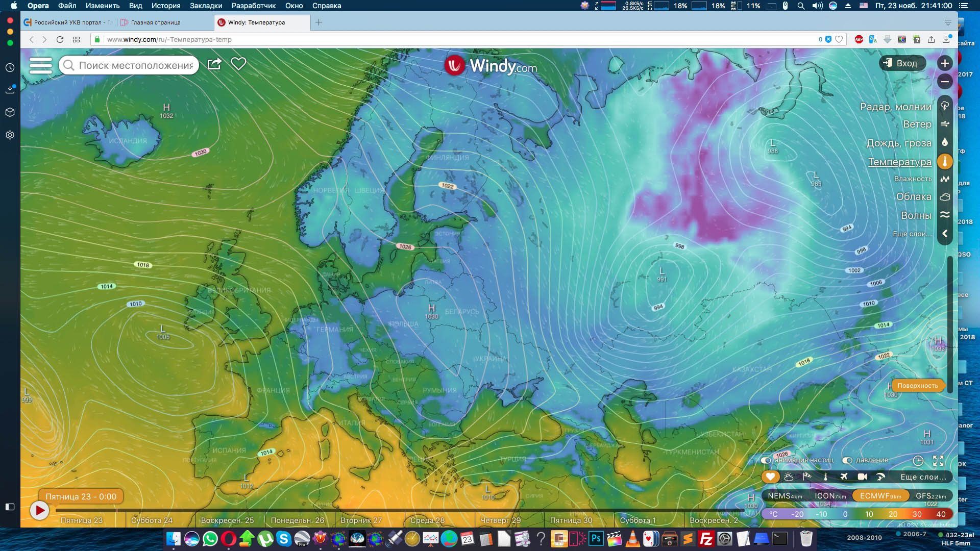The image size is (980, 551).
Task: Add location to favorites heart outline
Action: 238,64
